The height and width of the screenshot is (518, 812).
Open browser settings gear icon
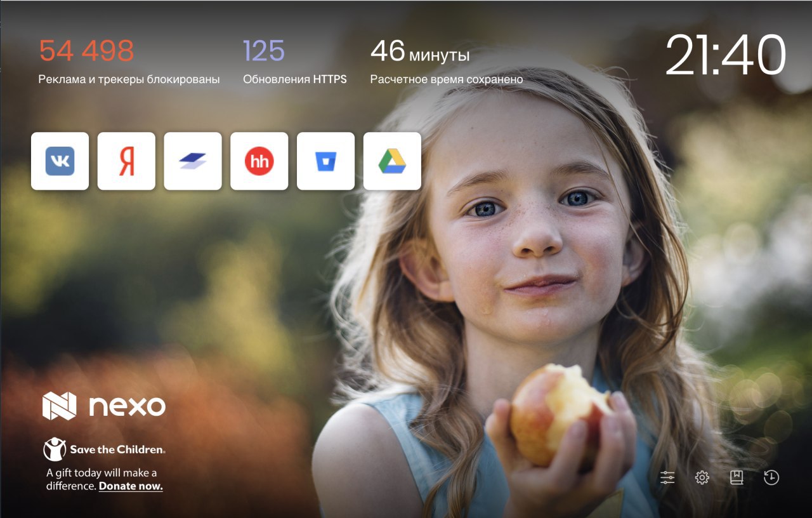point(702,477)
